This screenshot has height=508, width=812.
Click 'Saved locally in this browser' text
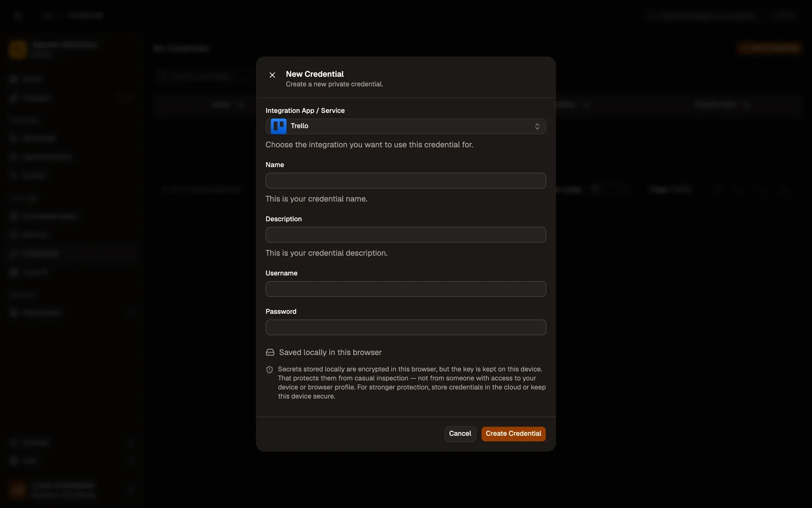[x=330, y=352]
